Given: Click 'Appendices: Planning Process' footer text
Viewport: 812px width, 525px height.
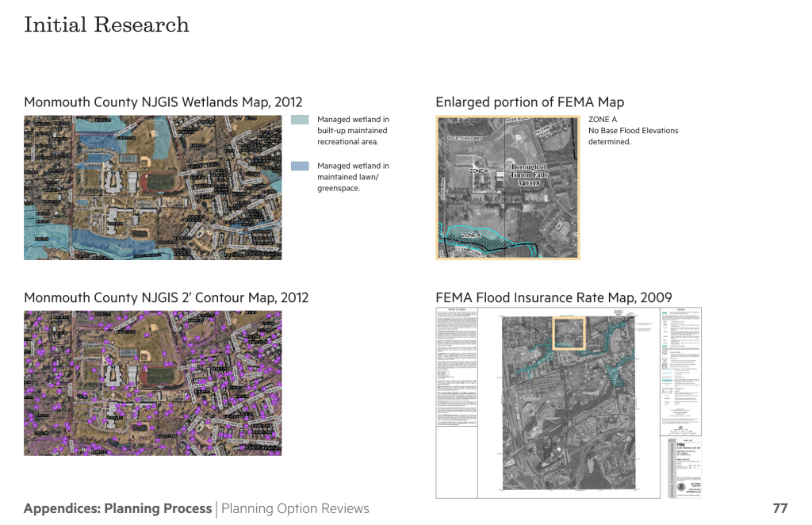Looking at the screenshot, I should pyautogui.click(x=117, y=508).
